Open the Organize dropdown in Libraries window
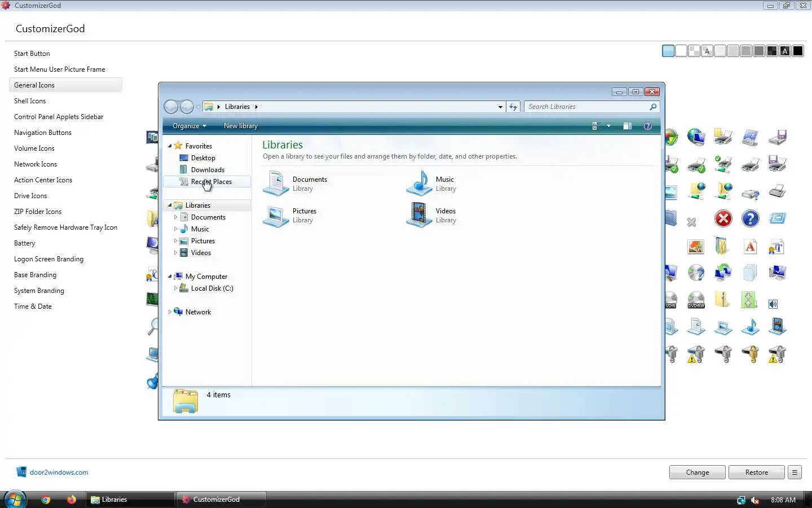The height and width of the screenshot is (508, 812). click(189, 126)
